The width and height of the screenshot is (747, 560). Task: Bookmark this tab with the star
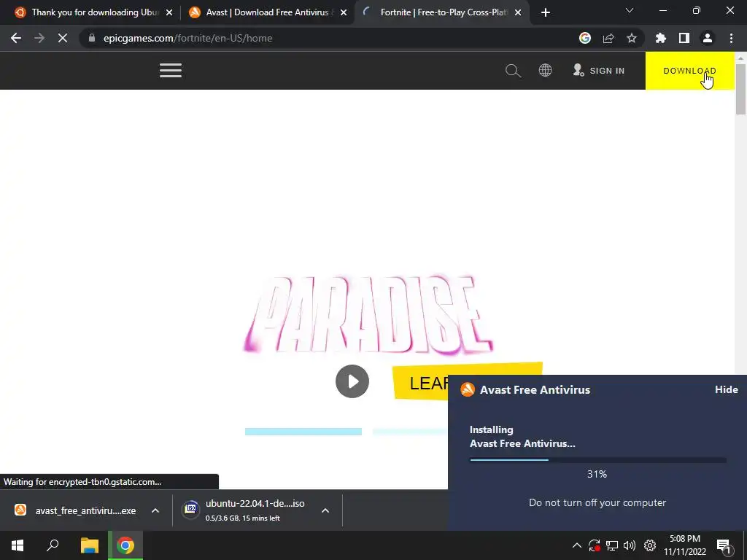632,38
